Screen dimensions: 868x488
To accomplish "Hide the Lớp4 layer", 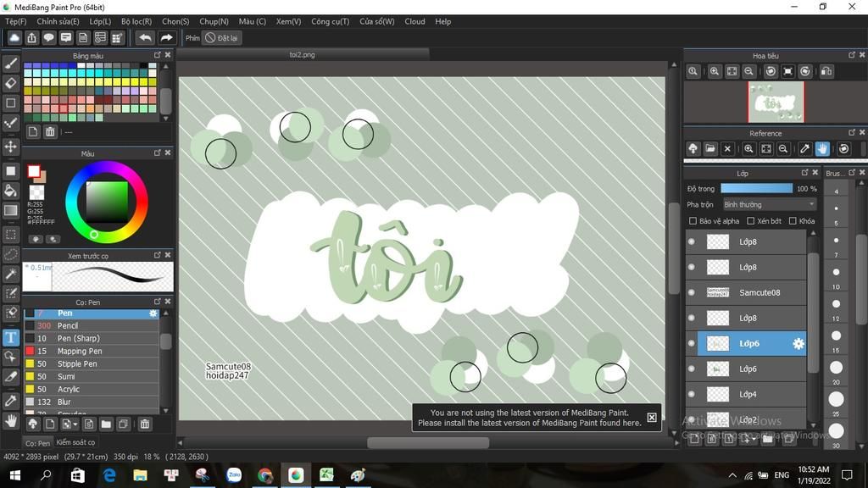I will [692, 395].
